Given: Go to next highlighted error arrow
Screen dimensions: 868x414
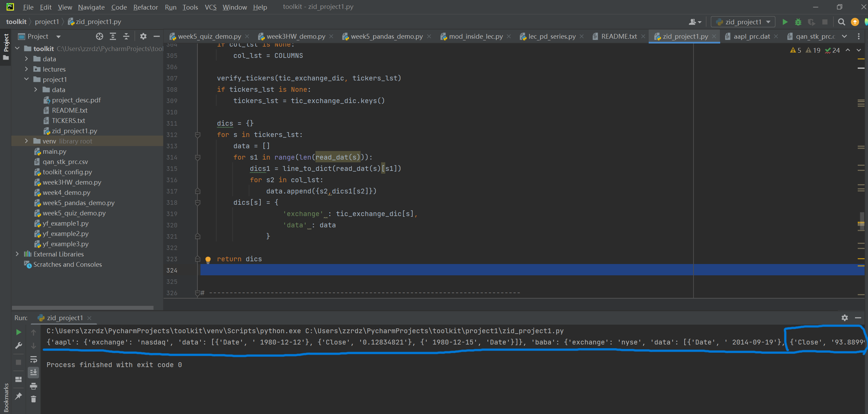Looking at the screenshot, I should point(858,50).
